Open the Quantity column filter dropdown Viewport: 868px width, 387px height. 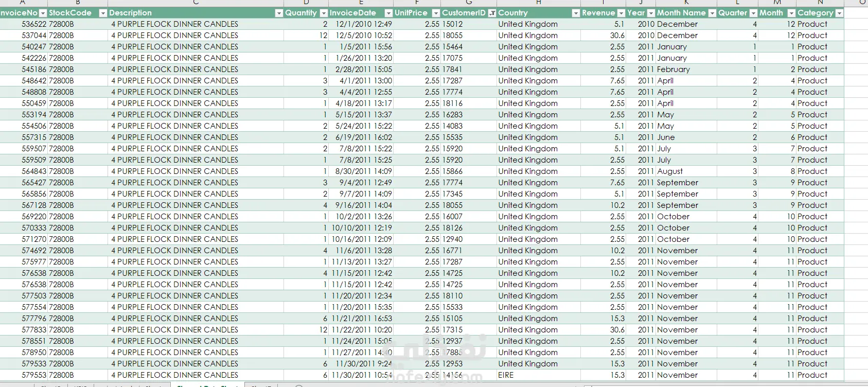pos(324,13)
